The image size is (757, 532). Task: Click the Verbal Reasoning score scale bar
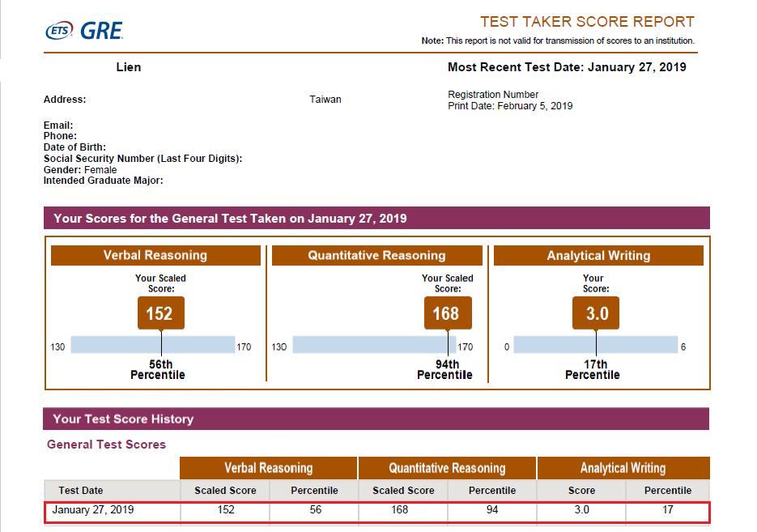pos(153,345)
